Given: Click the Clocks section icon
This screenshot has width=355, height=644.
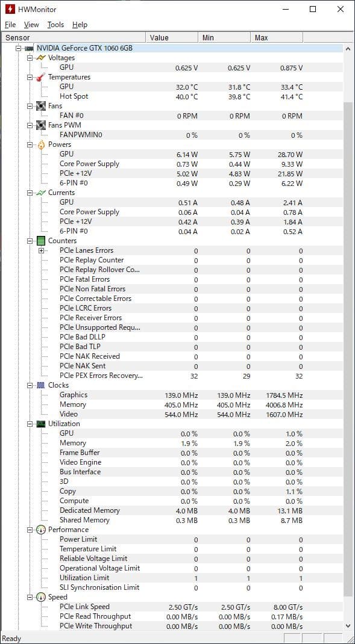Looking at the screenshot, I should (41, 385).
